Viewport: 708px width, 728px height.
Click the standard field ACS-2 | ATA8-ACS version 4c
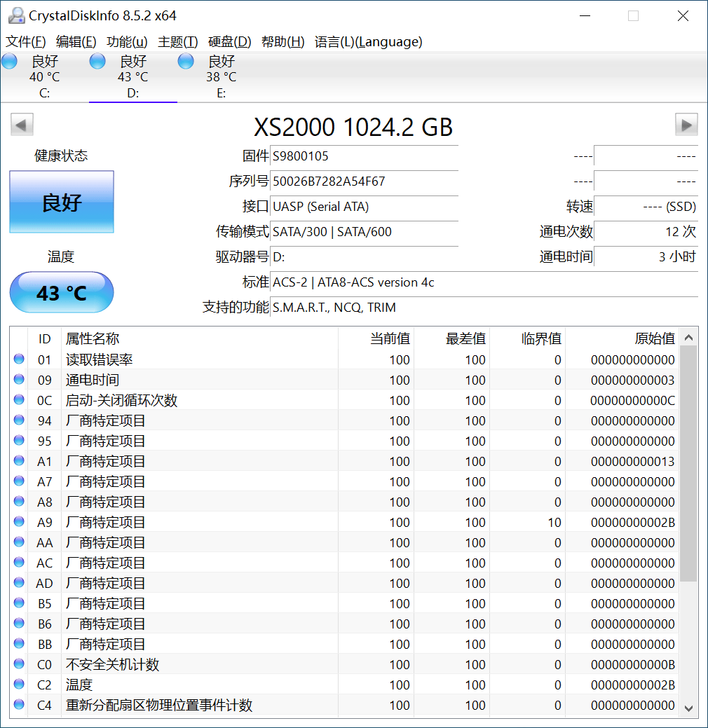[484, 282]
